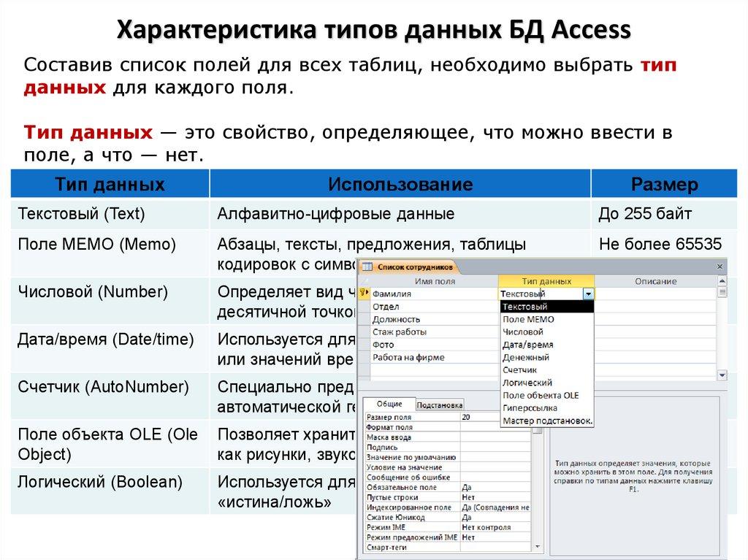Select the Общие tab
Image resolution: width=748 pixels, height=560 pixels.
point(389,403)
